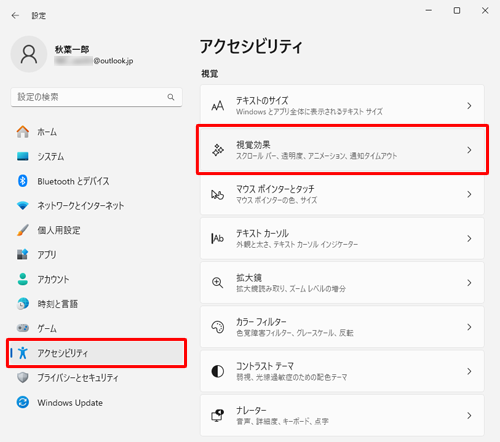Image resolution: width=500 pixels, height=442 pixels.
Task: Click the 秋葉一郎 account name
Action: [72, 49]
